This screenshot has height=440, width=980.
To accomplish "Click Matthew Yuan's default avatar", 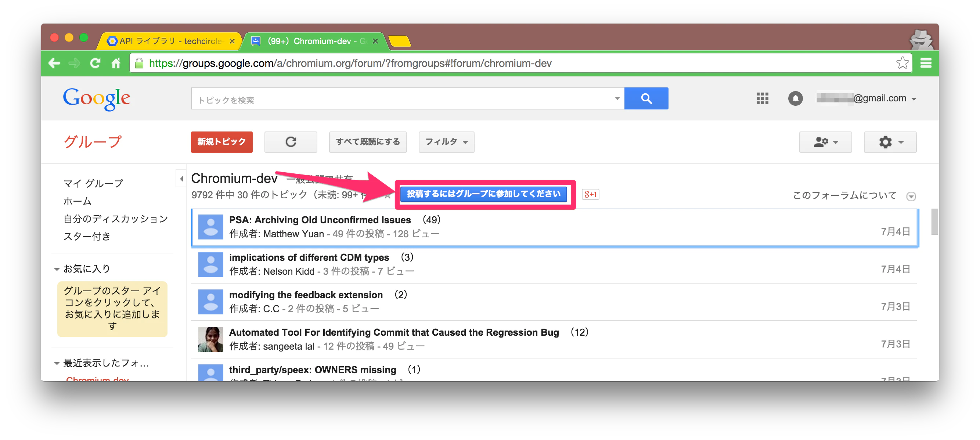I will point(210,227).
